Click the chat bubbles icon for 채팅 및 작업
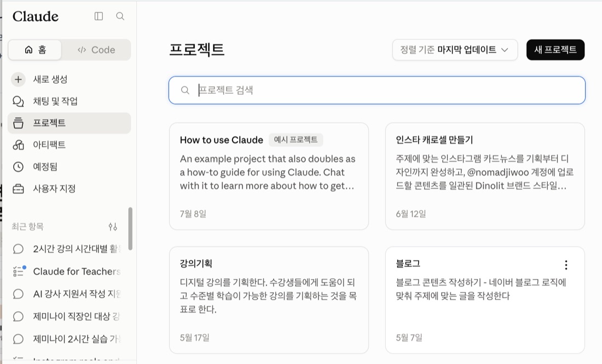602x364 pixels. coord(18,101)
